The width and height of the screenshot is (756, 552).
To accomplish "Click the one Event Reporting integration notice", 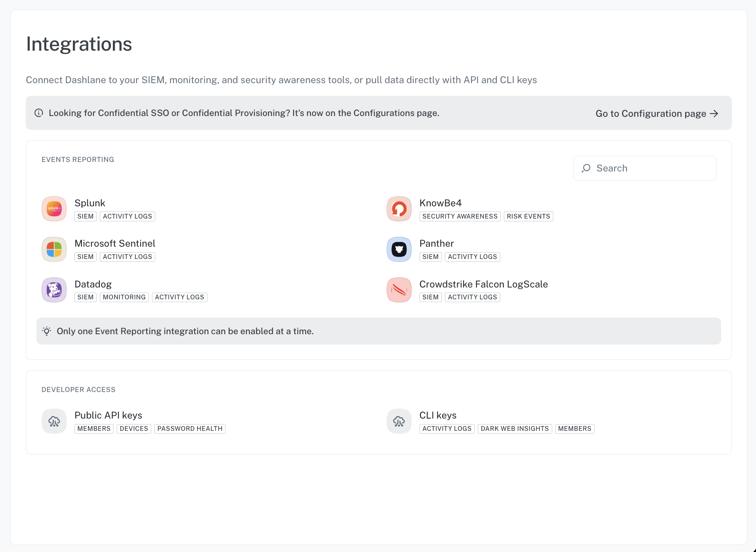I will (x=379, y=331).
